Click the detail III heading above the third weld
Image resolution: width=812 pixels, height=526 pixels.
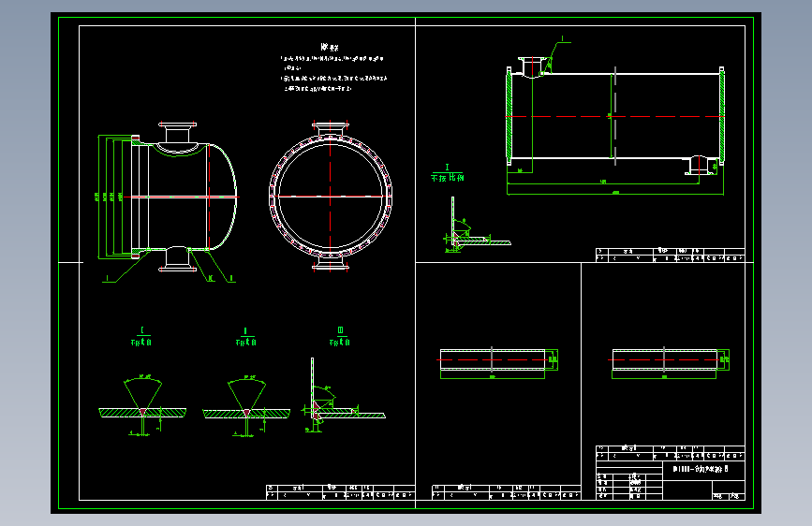pos(340,337)
